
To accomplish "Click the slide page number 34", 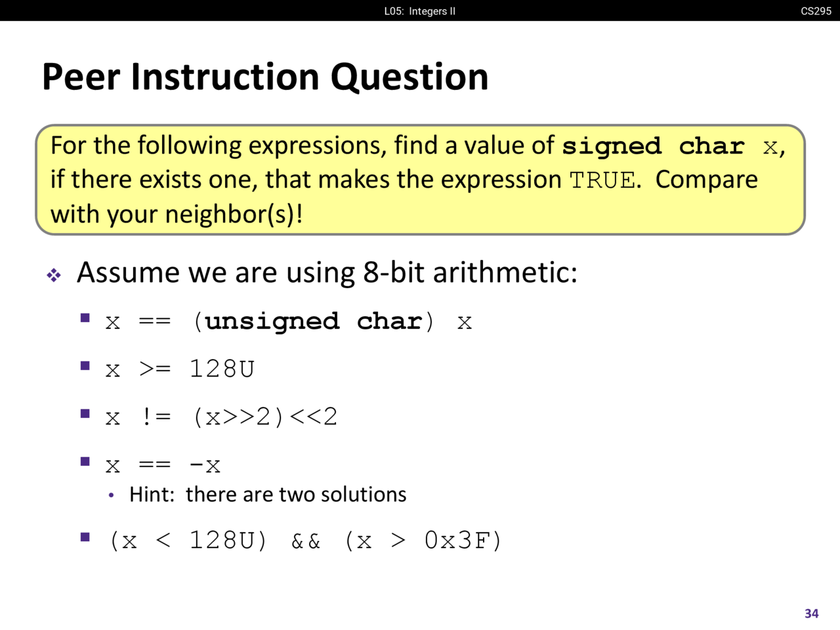I will 811,614.
